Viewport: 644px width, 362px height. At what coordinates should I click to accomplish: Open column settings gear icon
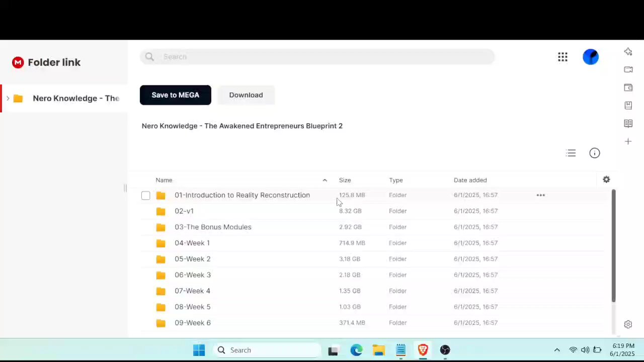coord(606,179)
